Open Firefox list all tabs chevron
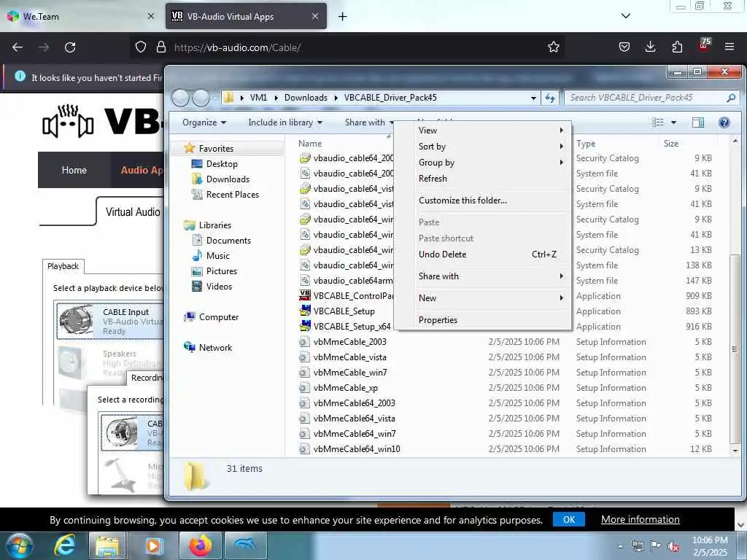Image resolution: width=747 pixels, height=560 pixels. 625,16
